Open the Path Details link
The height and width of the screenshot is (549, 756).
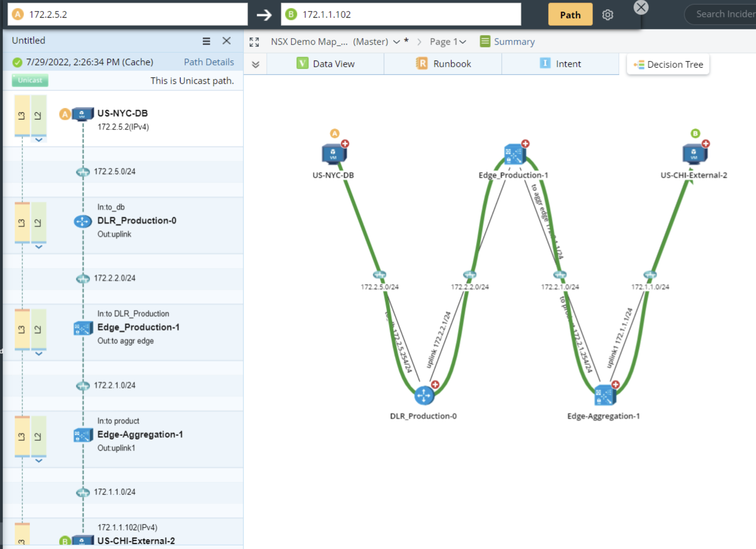(209, 62)
